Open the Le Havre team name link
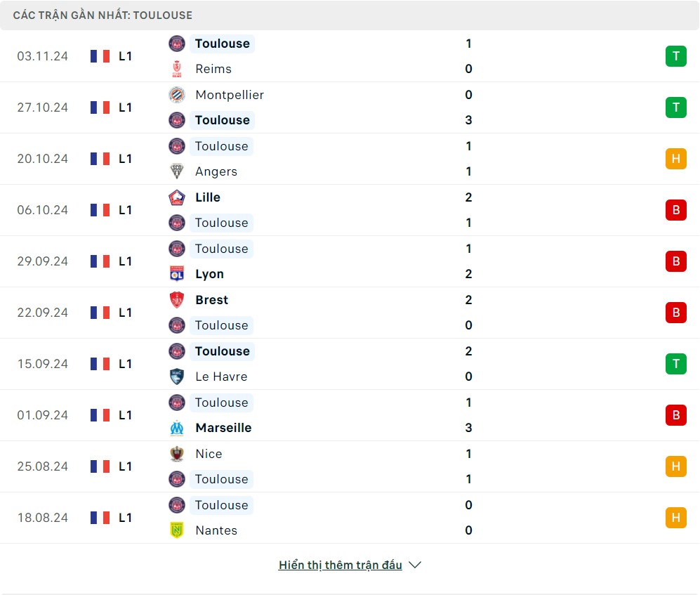This screenshot has width=700, height=595. tap(221, 377)
